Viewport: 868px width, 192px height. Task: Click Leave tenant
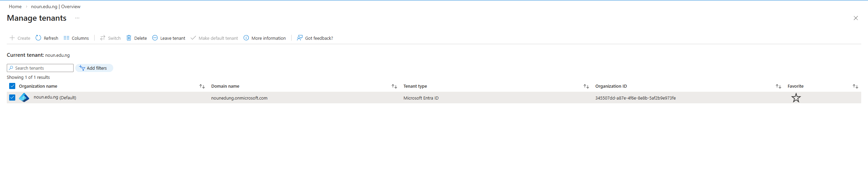[169, 38]
